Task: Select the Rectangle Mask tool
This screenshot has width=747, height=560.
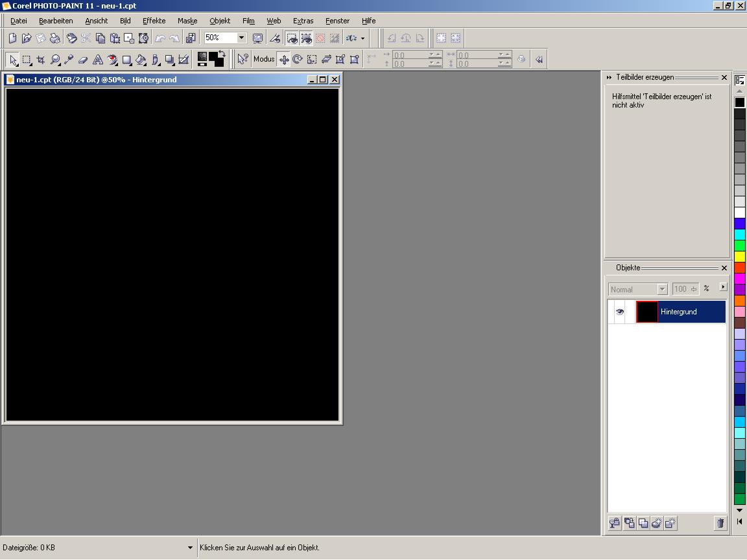Action: (27, 60)
